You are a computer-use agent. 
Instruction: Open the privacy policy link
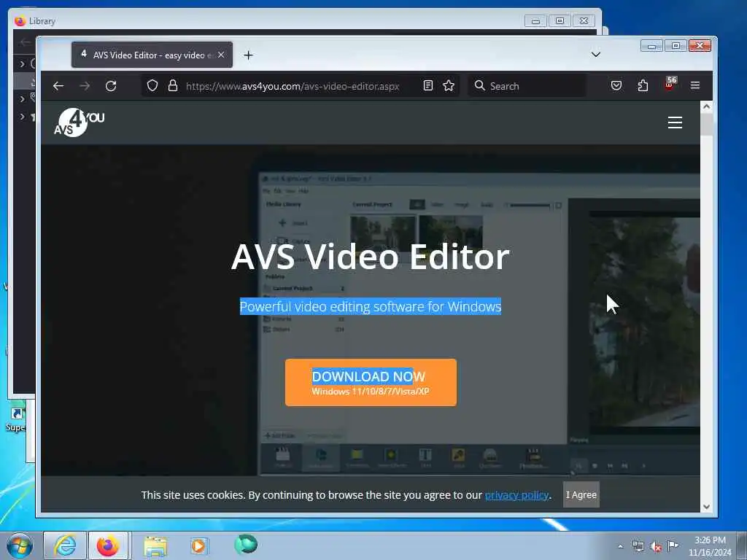(516, 495)
